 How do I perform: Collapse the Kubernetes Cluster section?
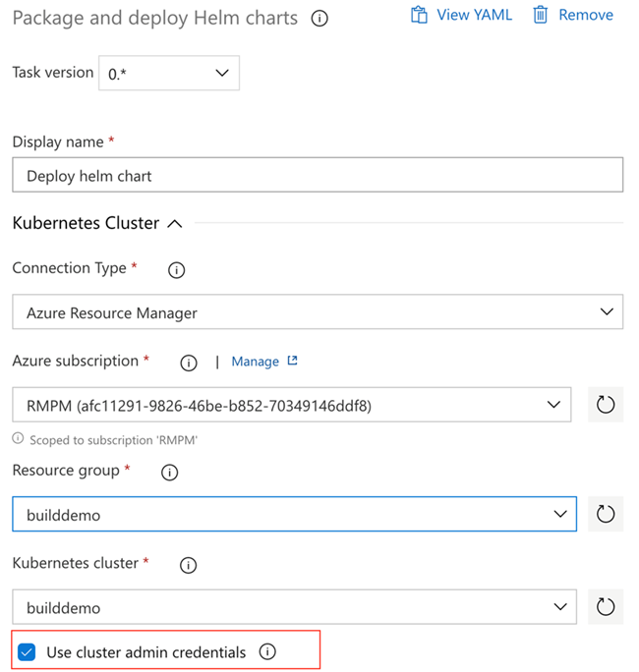tap(175, 224)
